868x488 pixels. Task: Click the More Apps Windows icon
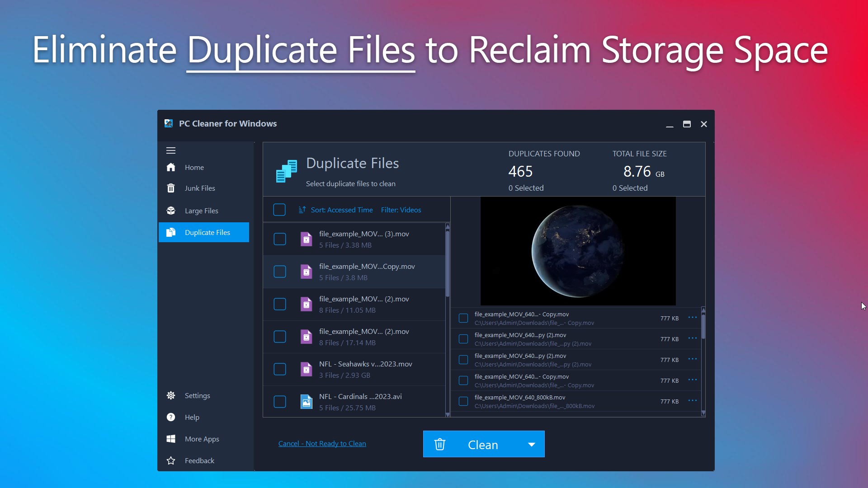[x=171, y=439]
